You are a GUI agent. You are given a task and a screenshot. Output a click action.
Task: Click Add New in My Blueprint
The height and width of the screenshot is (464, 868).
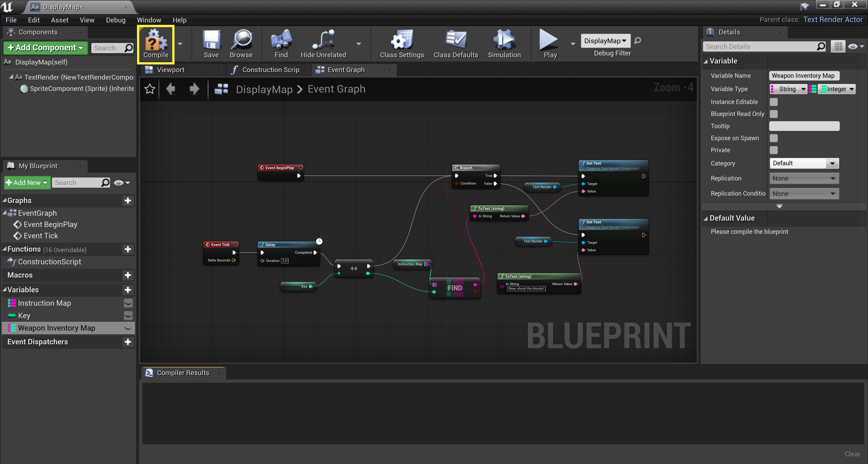pos(27,182)
